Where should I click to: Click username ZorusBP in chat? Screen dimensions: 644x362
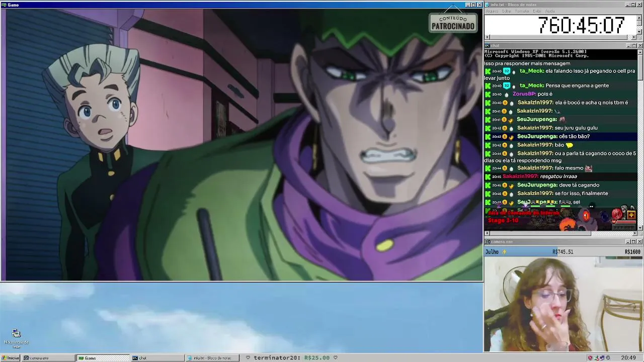pyautogui.click(x=523, y=94)
